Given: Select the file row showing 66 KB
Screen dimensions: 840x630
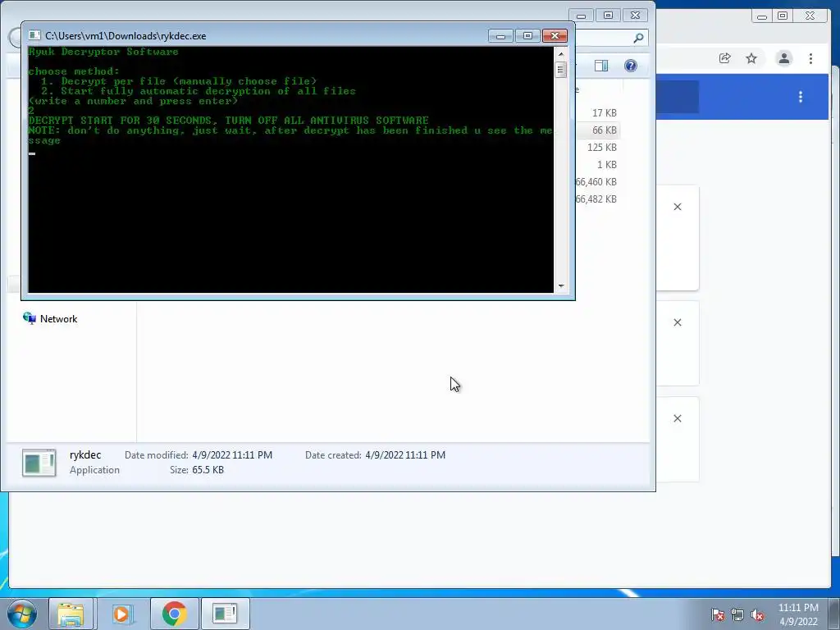Looking at the screenshot, I should click(x=598, y=130).
